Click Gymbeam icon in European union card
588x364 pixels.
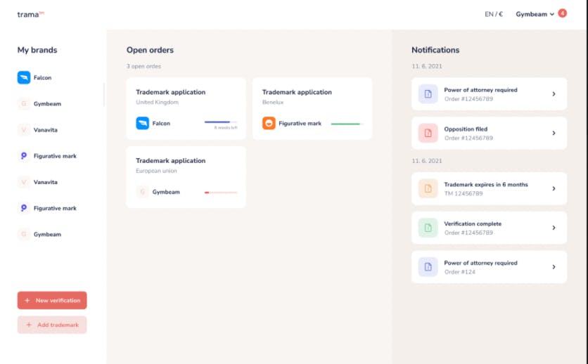click(x=142, y=192)
